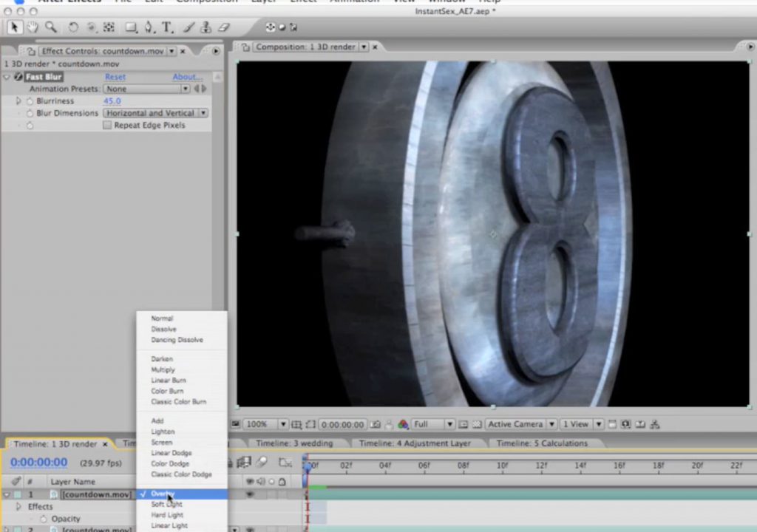Viewport: 757px width, 532px height.
Task: Select the Brush tool
Action: click(189, 27)
